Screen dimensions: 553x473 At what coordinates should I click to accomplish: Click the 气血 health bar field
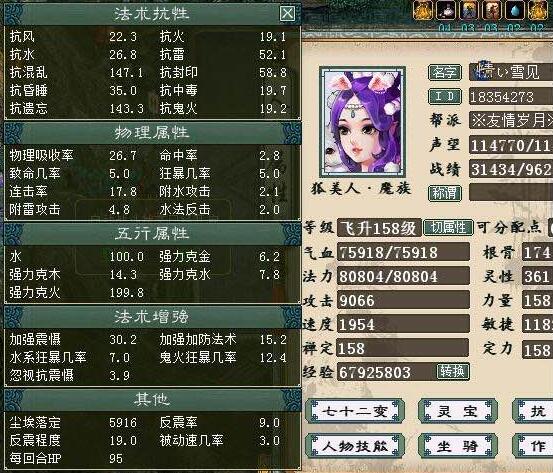point(403,252)
